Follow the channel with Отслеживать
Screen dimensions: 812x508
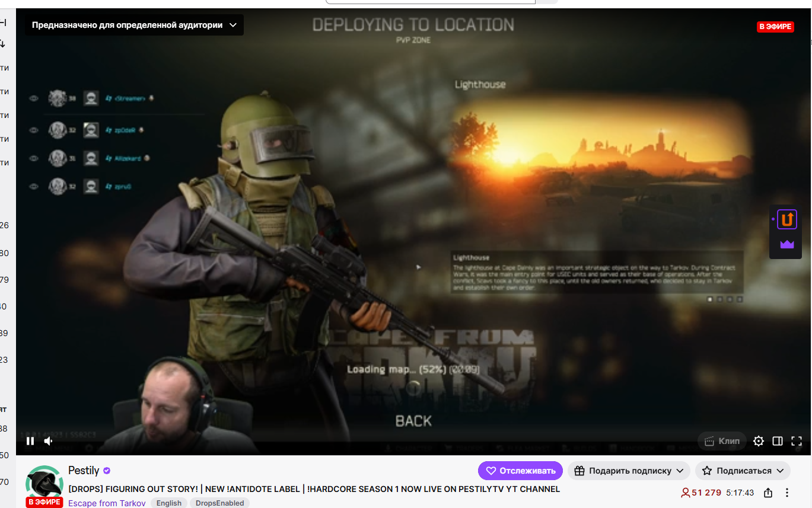(520, 471)
